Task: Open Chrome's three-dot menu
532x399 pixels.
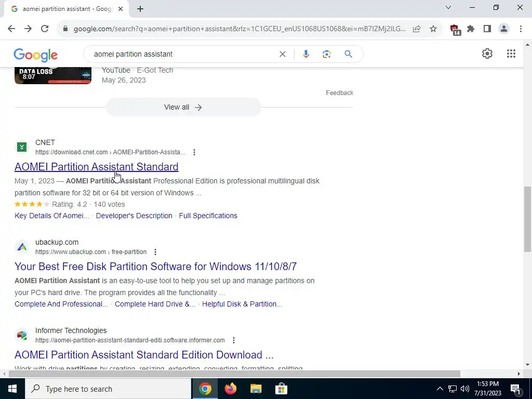Action: pos(521,29)
